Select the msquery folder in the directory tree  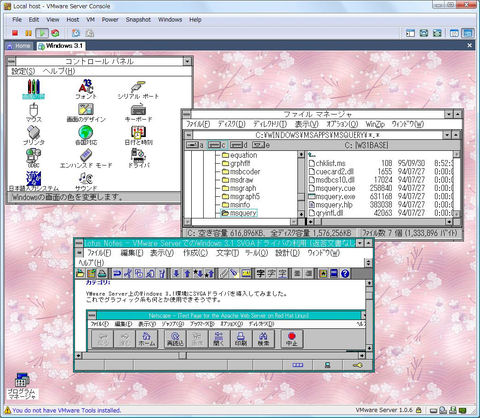point(239,213)
